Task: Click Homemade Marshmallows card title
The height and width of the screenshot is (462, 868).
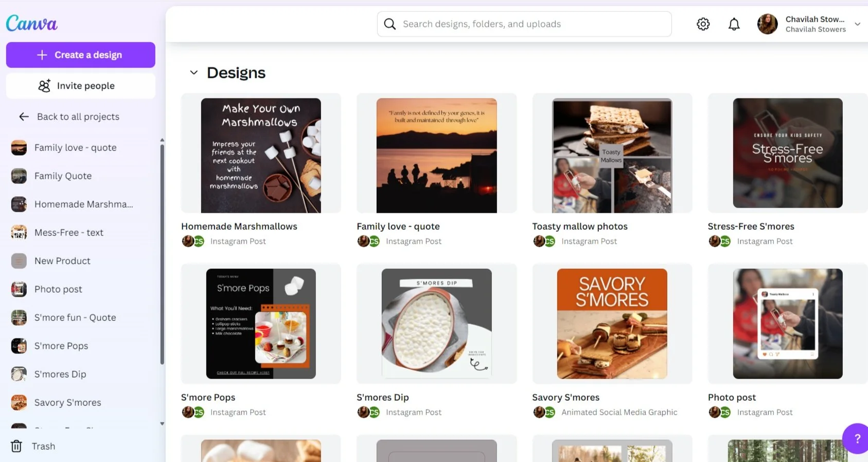Action: [239, 226]
